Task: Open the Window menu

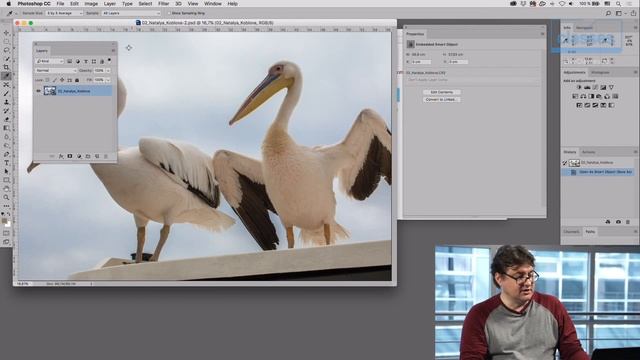Action: click(x=213, y=4)
